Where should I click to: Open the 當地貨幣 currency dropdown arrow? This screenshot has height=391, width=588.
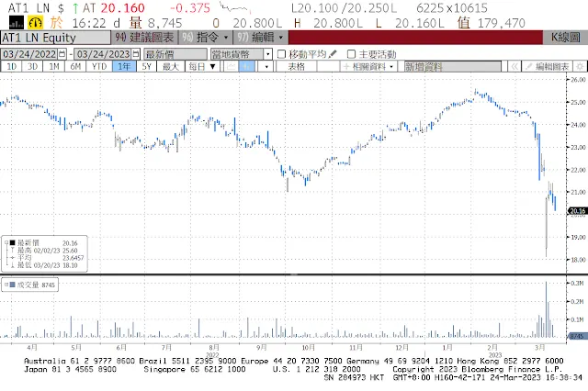click(267, 54)
